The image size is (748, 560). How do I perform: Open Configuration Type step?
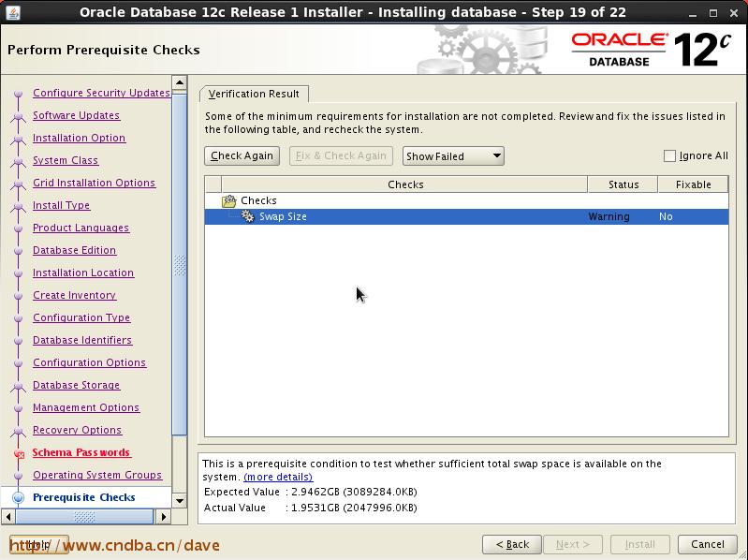[x=81, y=317]
